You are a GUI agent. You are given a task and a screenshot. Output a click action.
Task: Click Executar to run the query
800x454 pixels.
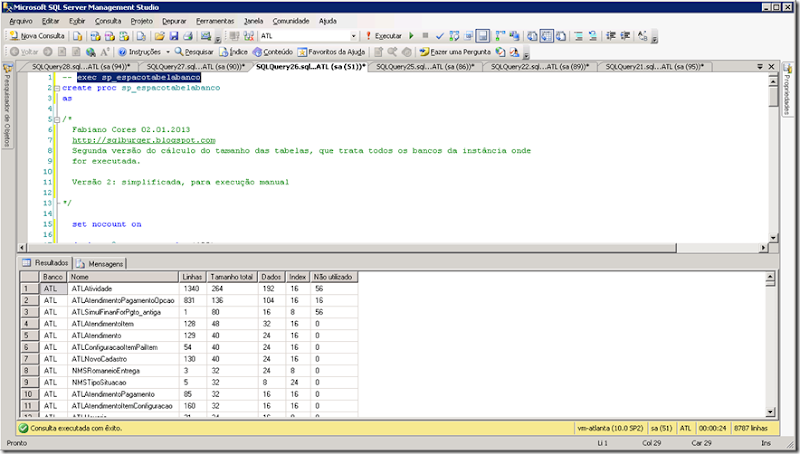click(384, 36)
